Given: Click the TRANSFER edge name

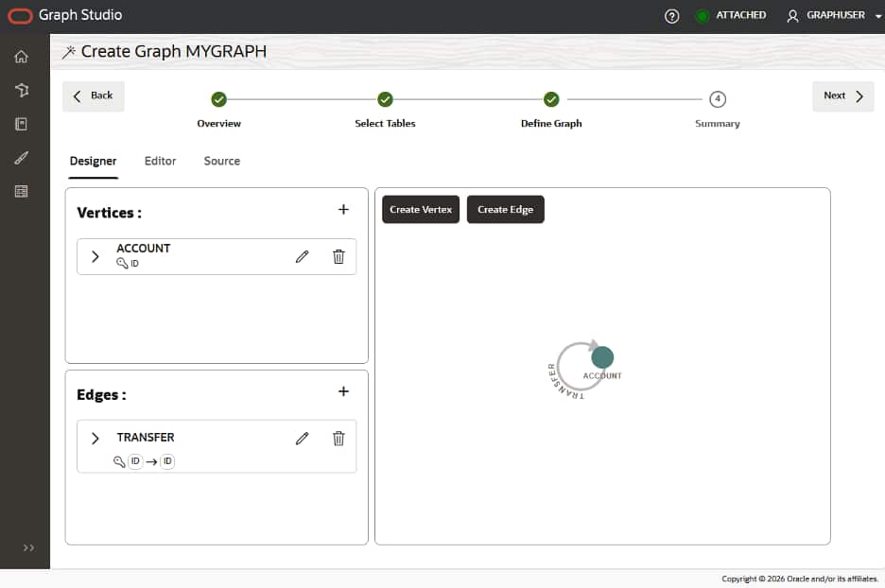Looking at the screenshot, I should [146, 438].
